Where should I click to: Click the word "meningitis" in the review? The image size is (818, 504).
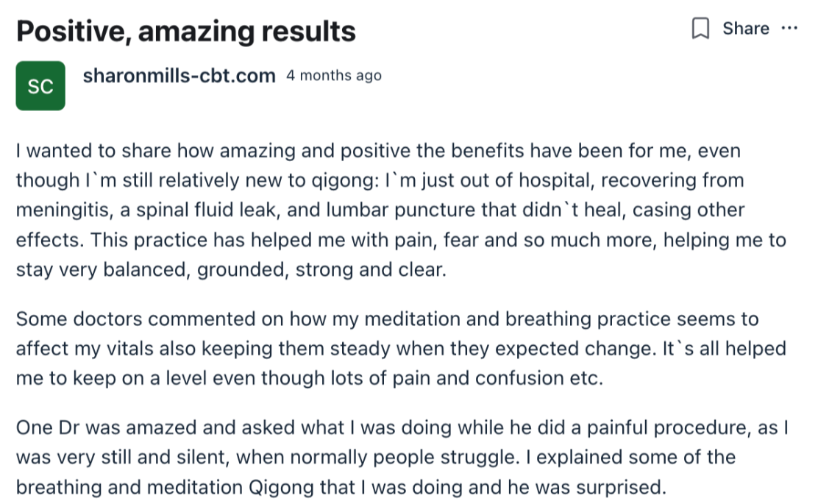click(x=60, y=210)
